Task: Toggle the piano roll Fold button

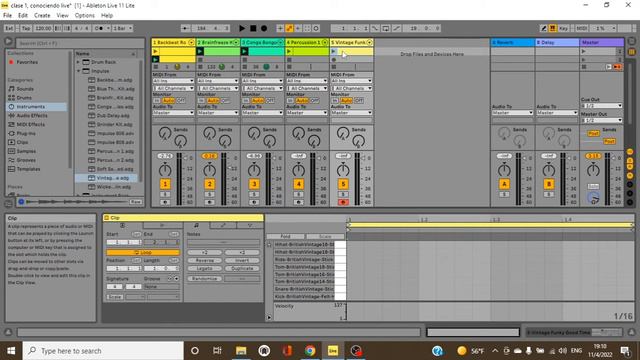Action: [x=285, y=236]
